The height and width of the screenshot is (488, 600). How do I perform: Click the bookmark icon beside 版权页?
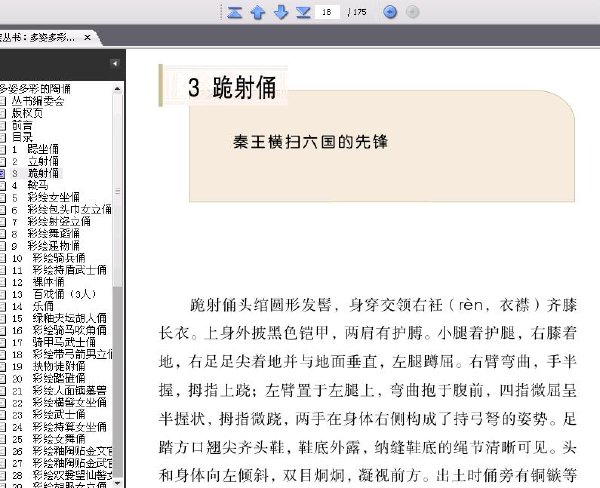[2, 113]
